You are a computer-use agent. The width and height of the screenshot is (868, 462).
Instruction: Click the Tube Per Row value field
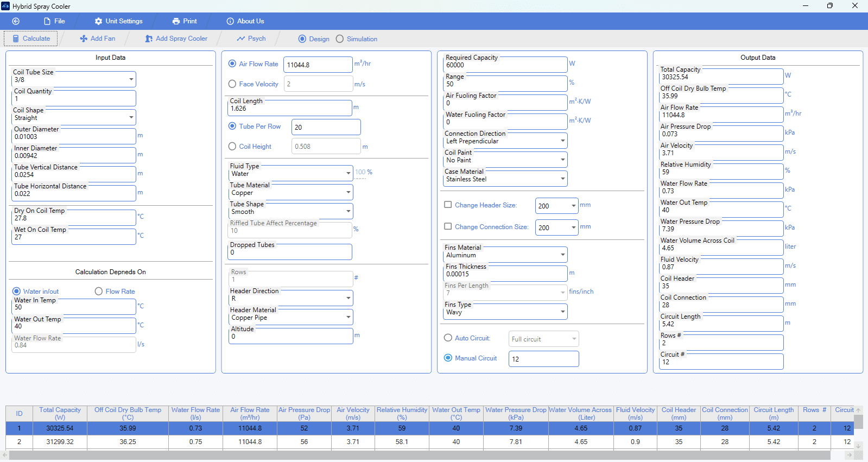[326, 127]
